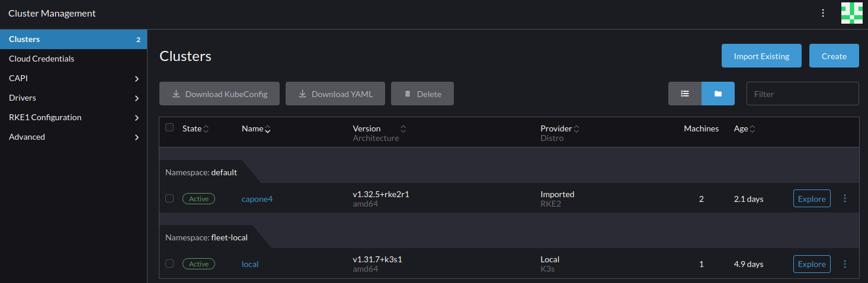Open the local cluster link
The height and width of the screenshot is (283, 868).
pyautogui.click(x=250, y=264)
